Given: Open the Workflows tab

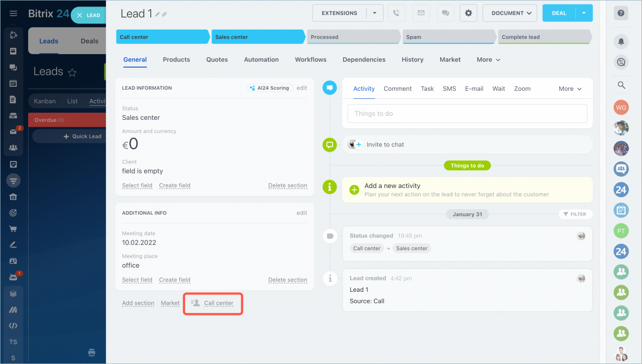Looking at the screenshot, I should (x=310, y=60).
